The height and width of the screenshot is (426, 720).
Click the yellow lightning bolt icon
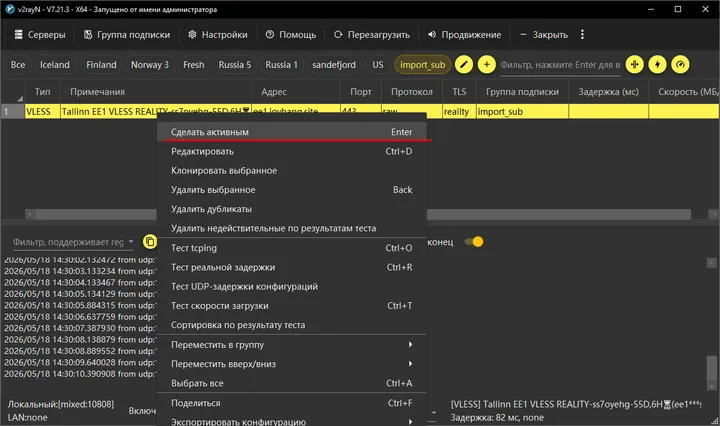(658, 65)
